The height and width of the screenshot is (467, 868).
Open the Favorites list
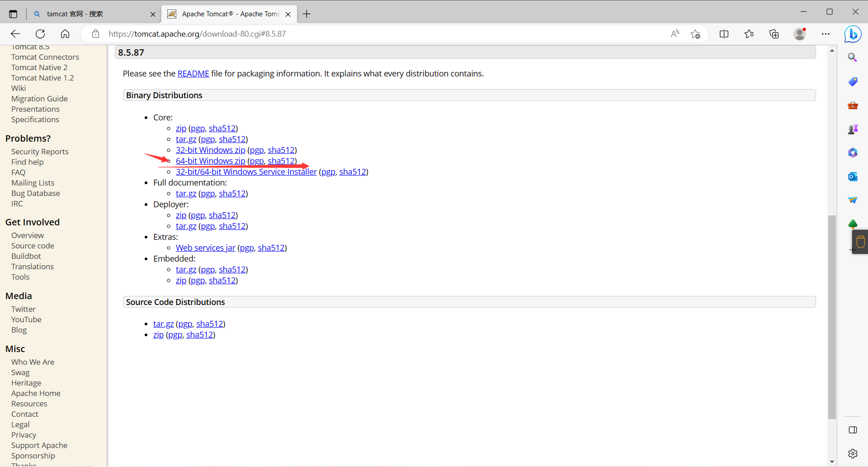click(749, 34)
